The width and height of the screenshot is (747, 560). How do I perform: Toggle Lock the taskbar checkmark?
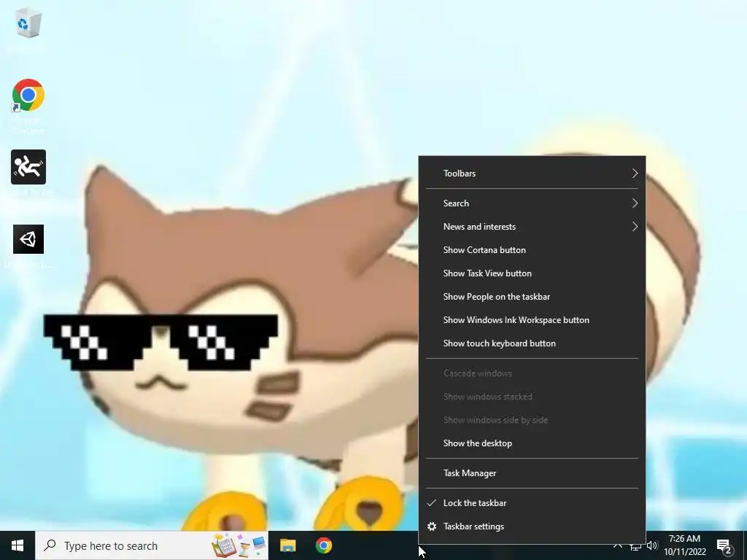click(432, 503)
